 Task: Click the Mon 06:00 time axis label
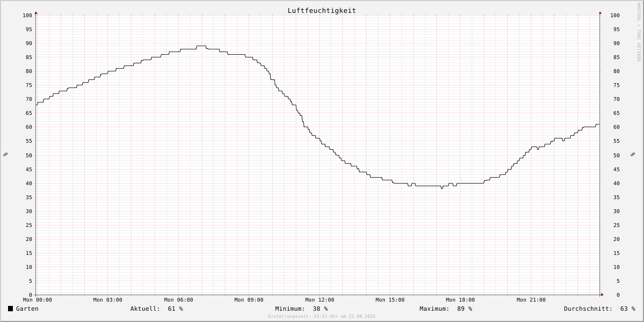coord(179,300)
